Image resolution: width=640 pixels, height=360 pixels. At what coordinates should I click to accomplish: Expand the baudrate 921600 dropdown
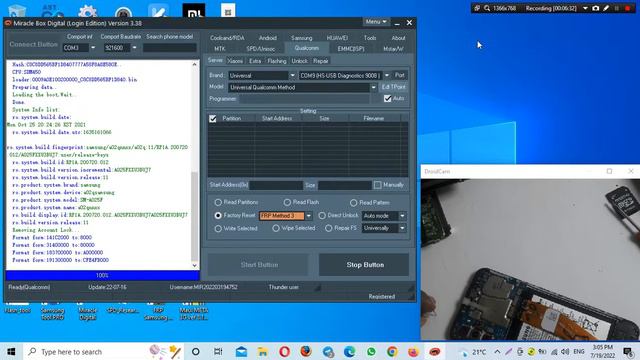[134, 48]
